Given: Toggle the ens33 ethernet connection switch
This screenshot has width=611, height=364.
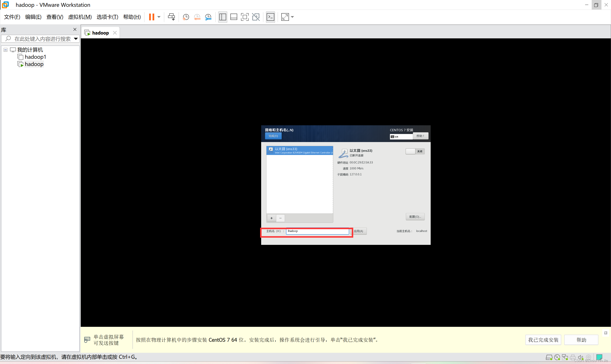Looking at the screenshot, I should pyautogui.click(x=415, y=151).
